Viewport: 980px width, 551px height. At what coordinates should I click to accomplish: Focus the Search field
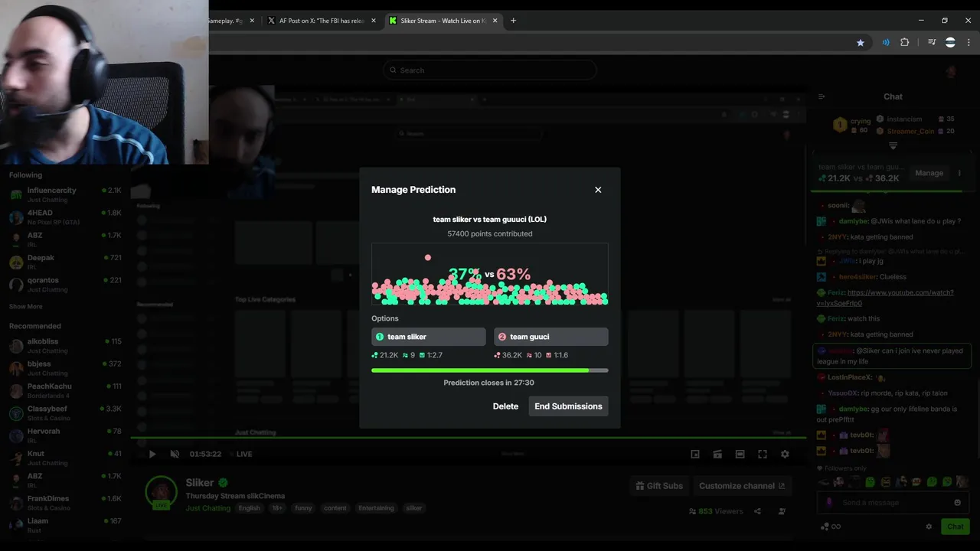[x=490, y=70]
